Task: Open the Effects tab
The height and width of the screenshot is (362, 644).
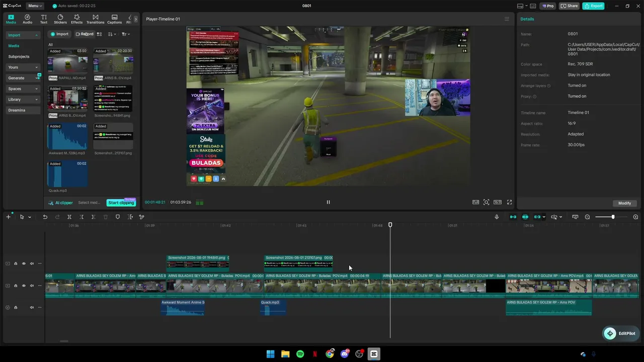Action: pyautogui.click(x=76, y=19)
